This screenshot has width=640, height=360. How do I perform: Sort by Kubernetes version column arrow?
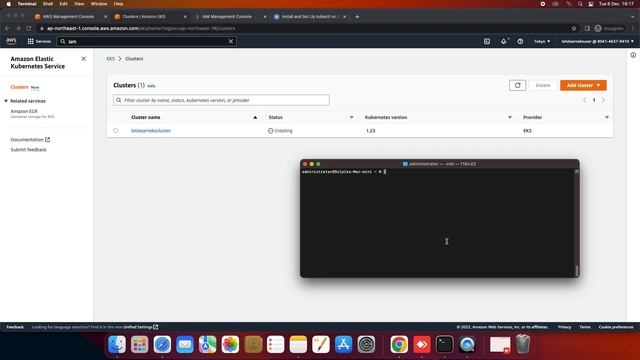509,117
